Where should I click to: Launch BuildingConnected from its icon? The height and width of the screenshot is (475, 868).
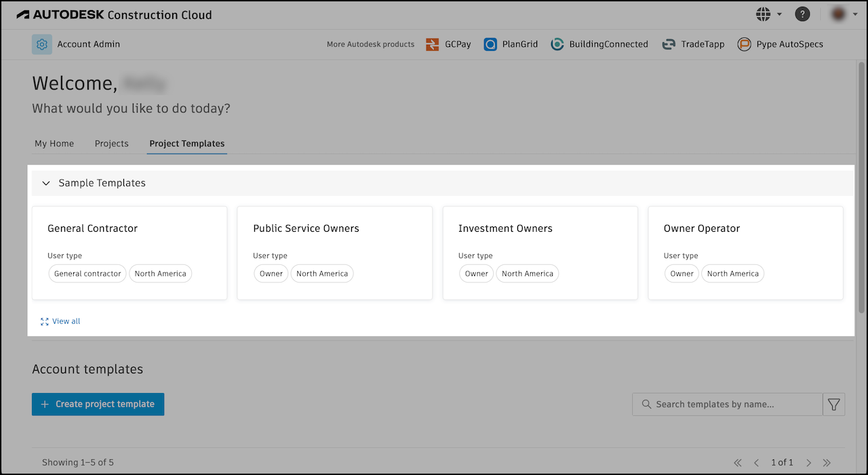tap(557, 45)
